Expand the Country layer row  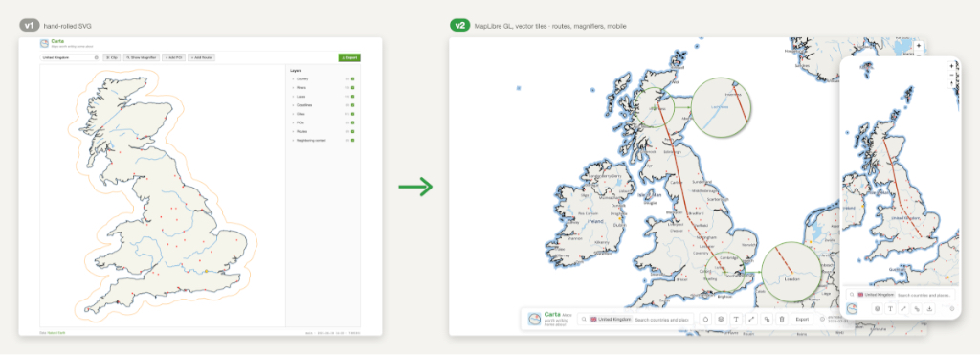293,78
